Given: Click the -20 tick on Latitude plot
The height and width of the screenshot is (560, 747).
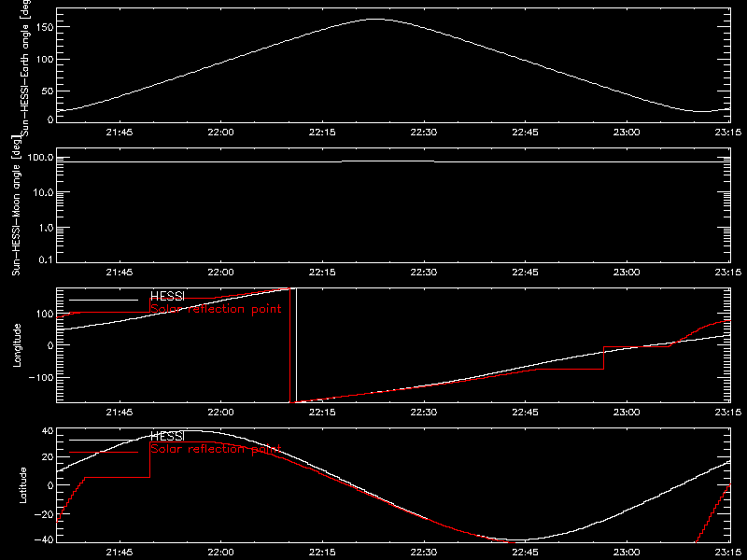Looking at the screenshot, I should 44,514.
